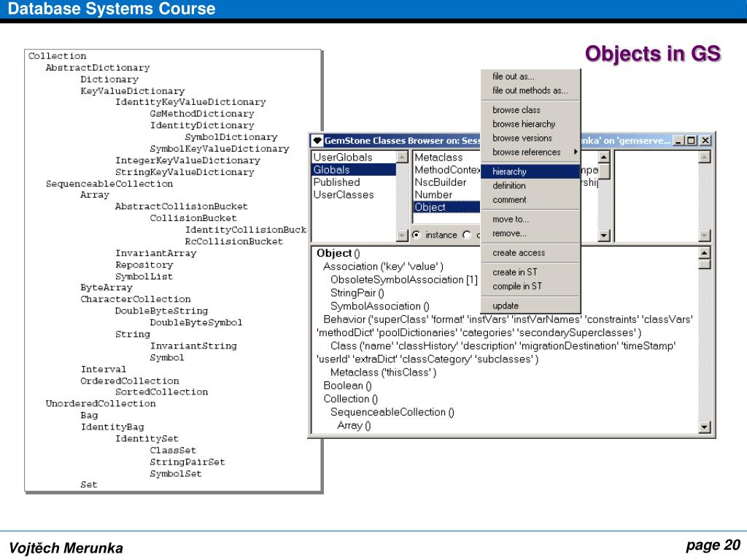
Task: Close the GemStone Classes Browser window
Action: (705, 141)
